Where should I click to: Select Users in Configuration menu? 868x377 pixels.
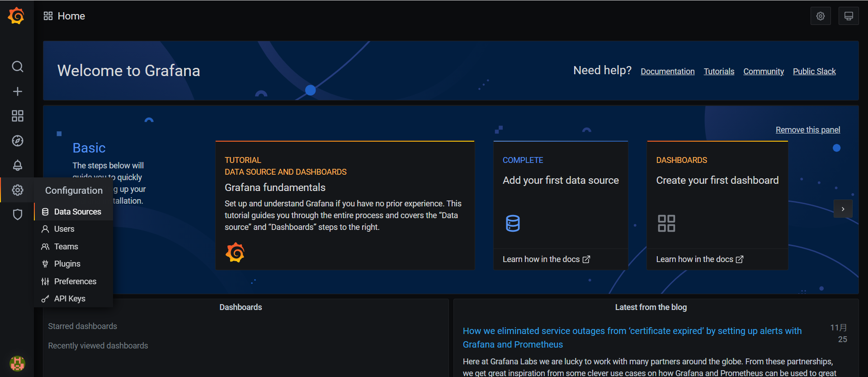[x=73, y=229]
